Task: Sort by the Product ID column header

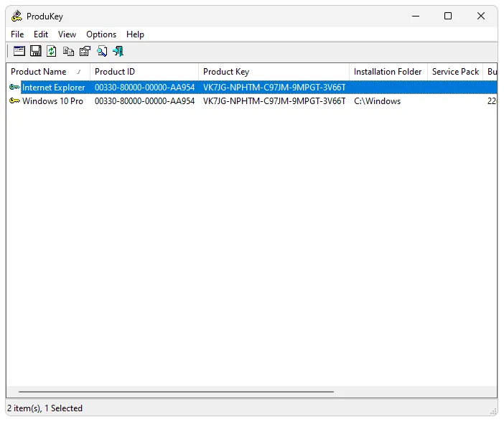Action: [x=144, y=72]
